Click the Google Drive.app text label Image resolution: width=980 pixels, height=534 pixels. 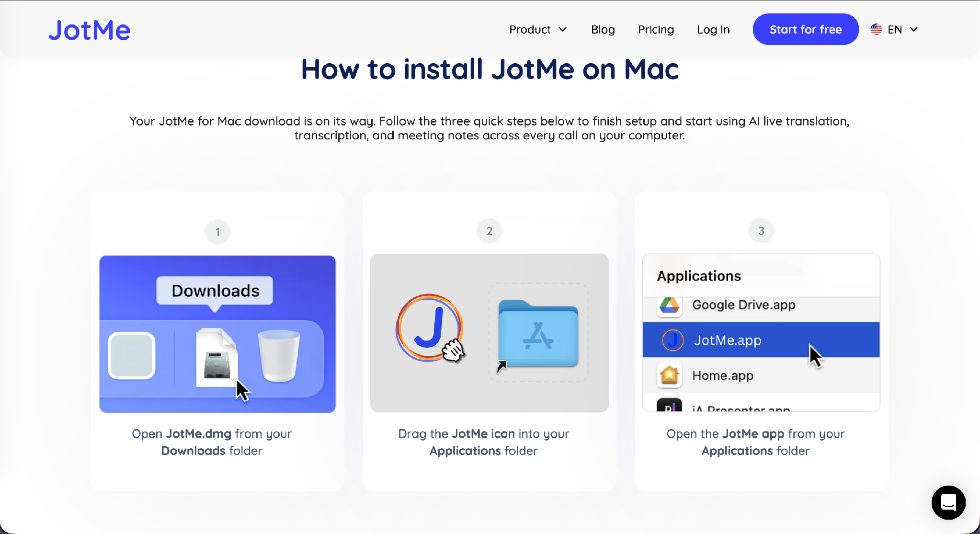(744, 305)
